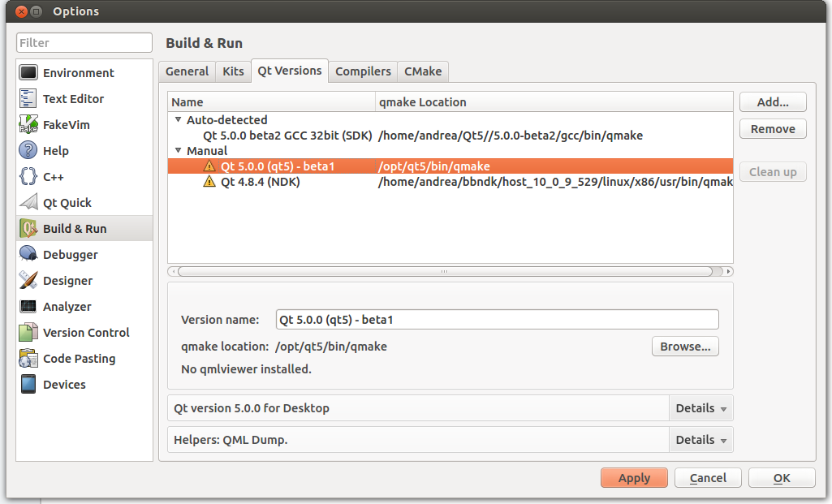Click the Clean up button
The width and height of the screenshot is (832, 504).
pyautogui.click(x=773, y=172)
